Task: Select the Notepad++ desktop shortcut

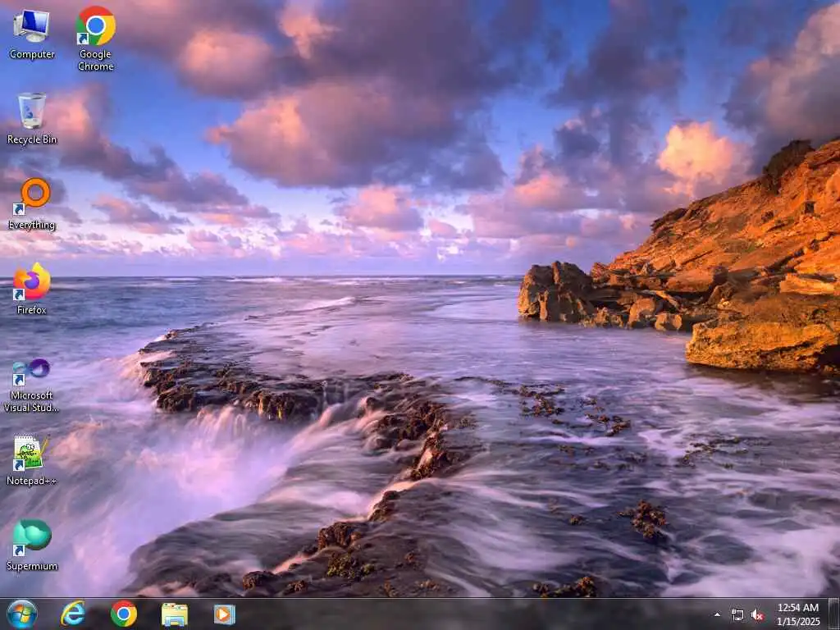Action: point(32,461)
